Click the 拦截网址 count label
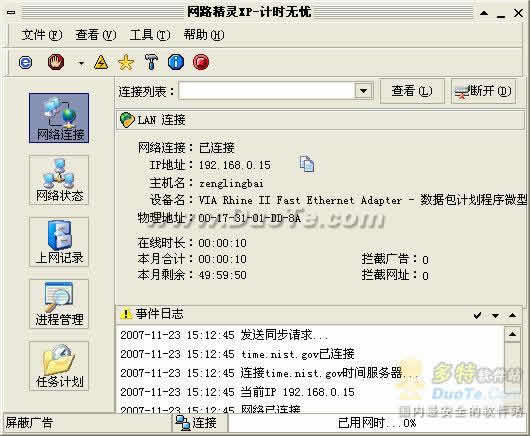 pyautogui.click(x=395, y=275)
